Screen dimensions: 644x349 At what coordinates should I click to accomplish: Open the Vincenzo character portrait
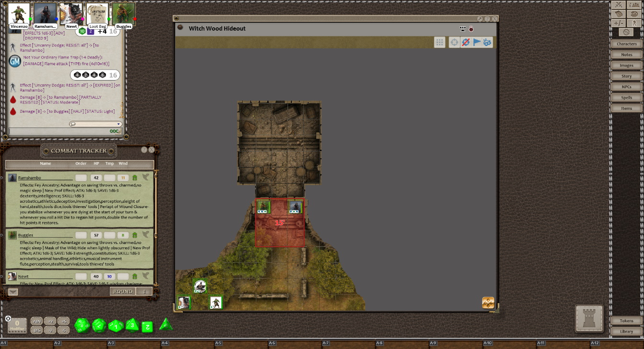coord(19,13)
